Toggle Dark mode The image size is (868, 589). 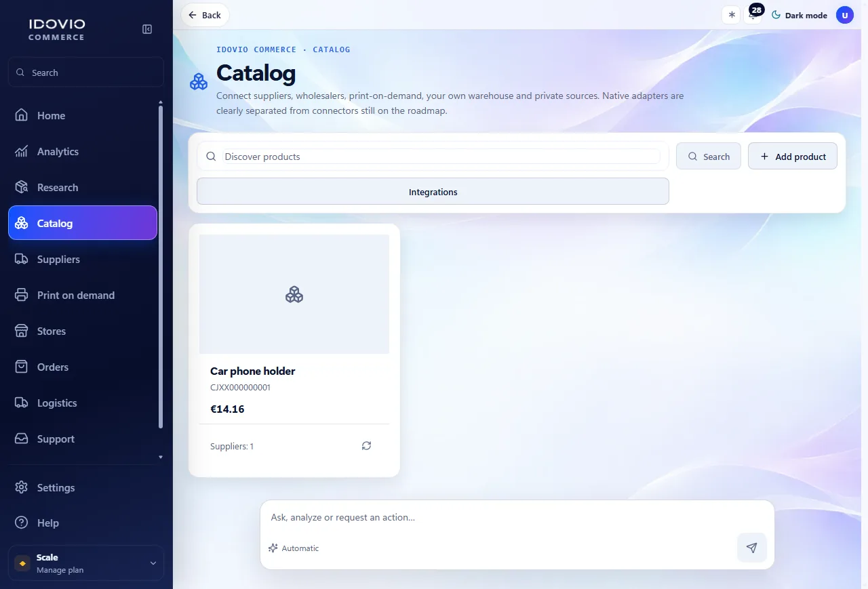click(x=800, y=15)
